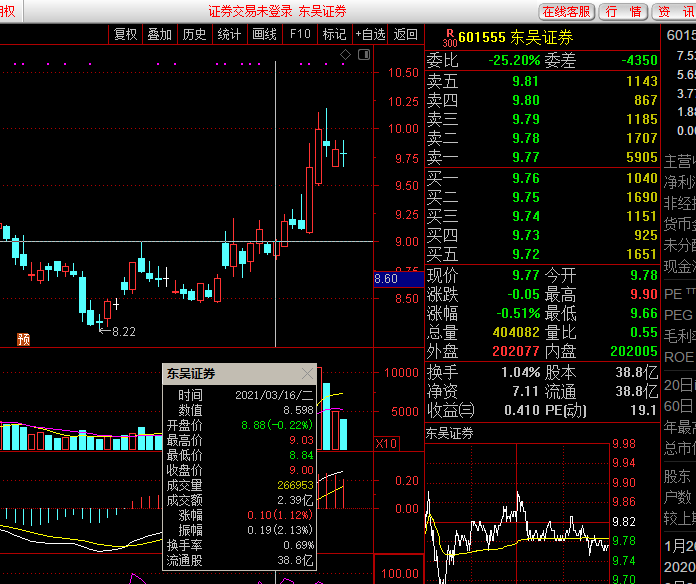Click the 委差 value -4350

point(639,60)
